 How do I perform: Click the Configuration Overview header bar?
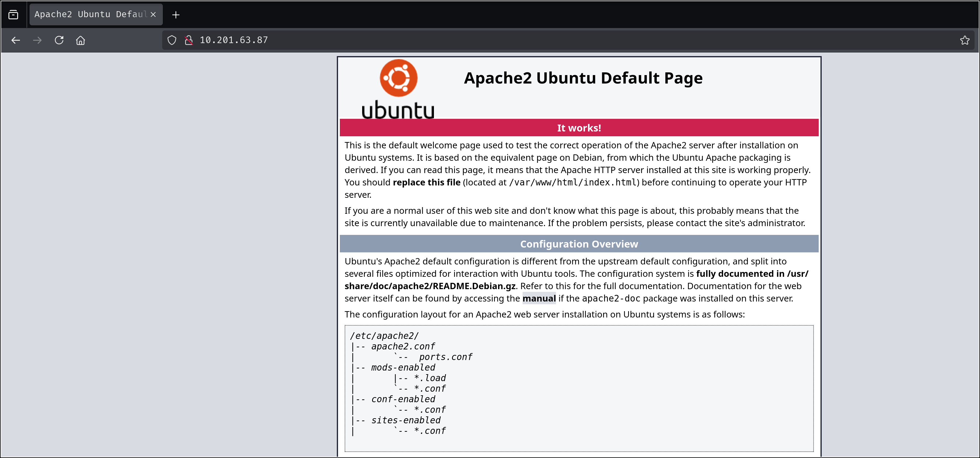coord(579,244)
